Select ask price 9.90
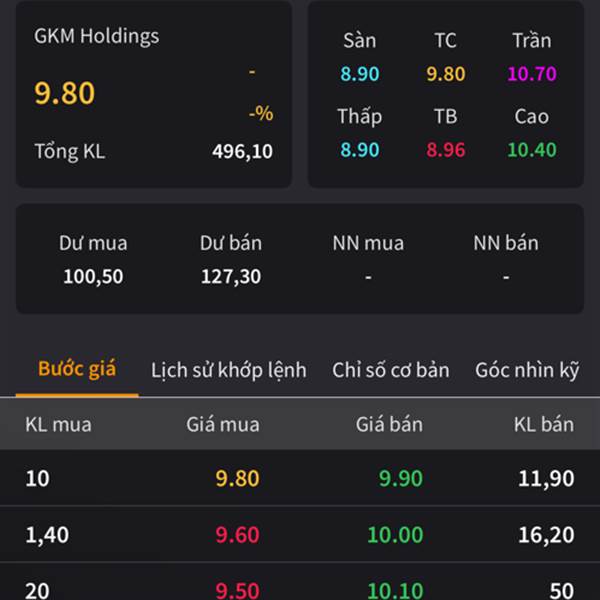Viewport: 600px width, 600px height. pos(401,478)
